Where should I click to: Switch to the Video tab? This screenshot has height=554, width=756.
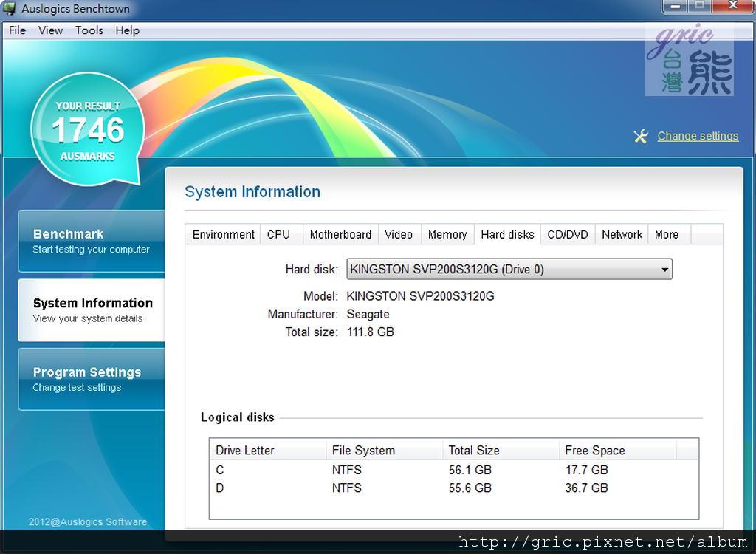399,235
